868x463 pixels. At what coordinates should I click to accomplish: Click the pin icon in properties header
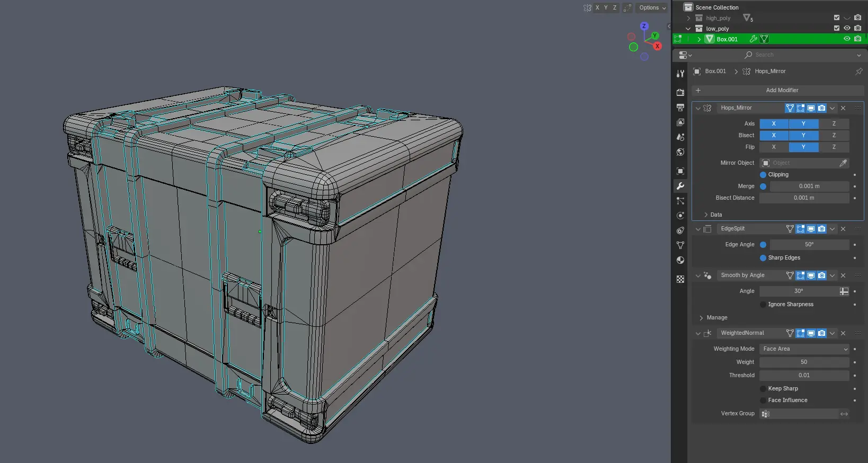click(858, 72)
